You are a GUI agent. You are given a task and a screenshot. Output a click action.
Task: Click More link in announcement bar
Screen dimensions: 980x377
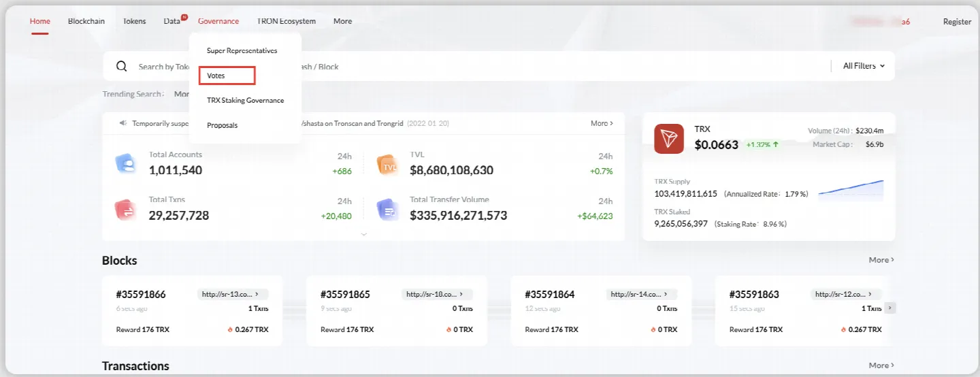click(602, 123)
